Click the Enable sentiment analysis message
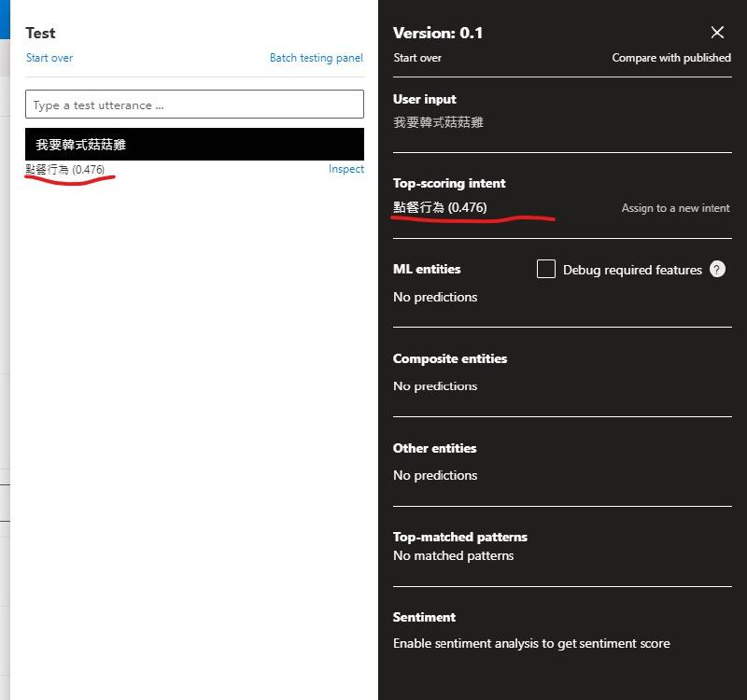 [x=531, y=643]
